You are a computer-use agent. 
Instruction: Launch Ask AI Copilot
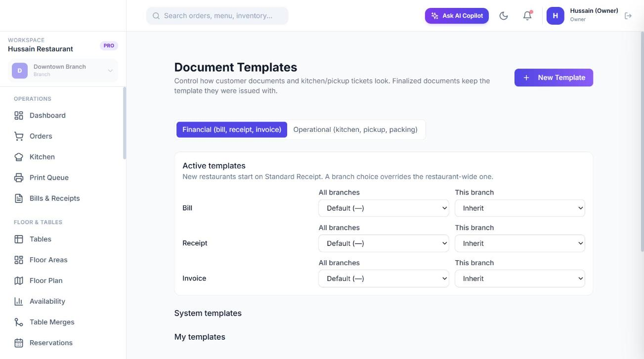[457, 16]
